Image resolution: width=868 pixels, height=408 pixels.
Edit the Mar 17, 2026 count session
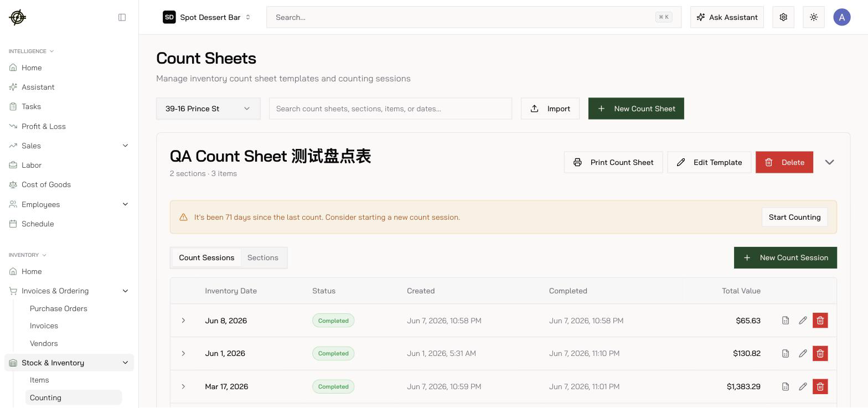pyautogui.click(x=803, y=386)
